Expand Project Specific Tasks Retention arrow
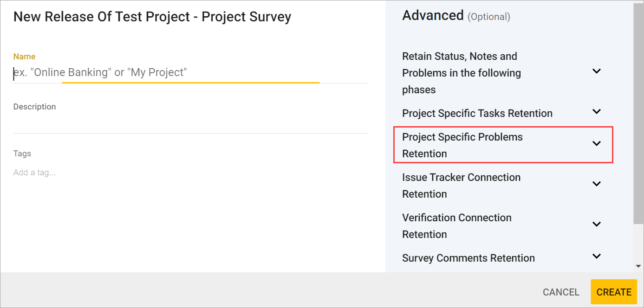This screenshot has height=308, width=644. (x=597, y=112)
